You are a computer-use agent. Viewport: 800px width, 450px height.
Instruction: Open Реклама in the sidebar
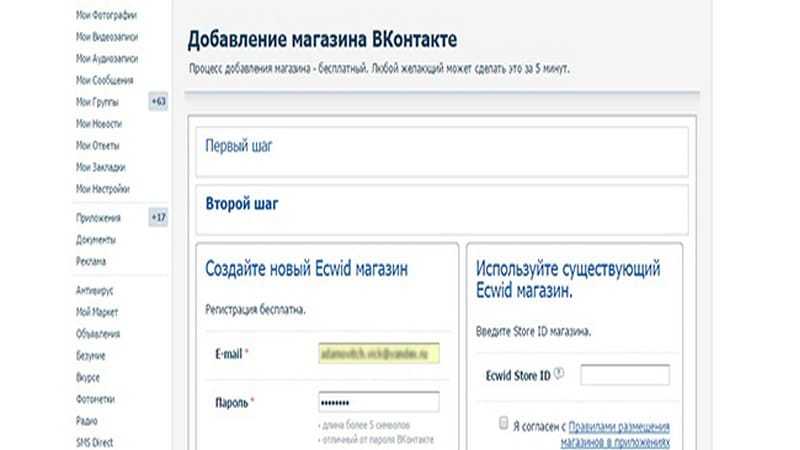point(91,261)
